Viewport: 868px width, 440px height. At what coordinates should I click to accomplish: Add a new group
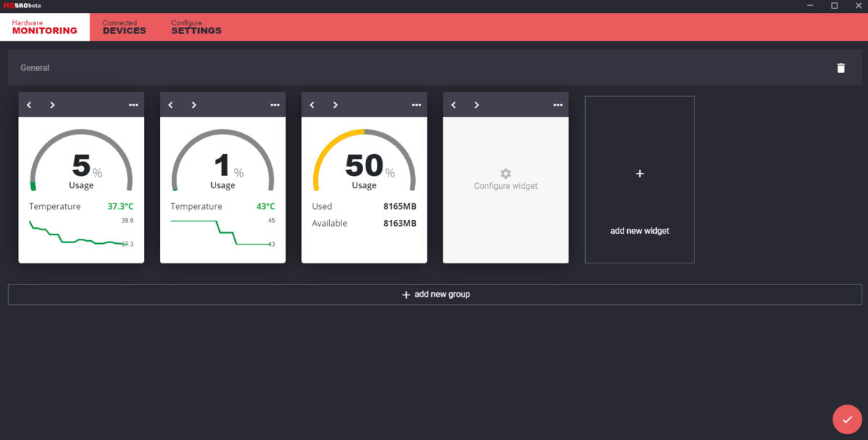coord(435,295)
